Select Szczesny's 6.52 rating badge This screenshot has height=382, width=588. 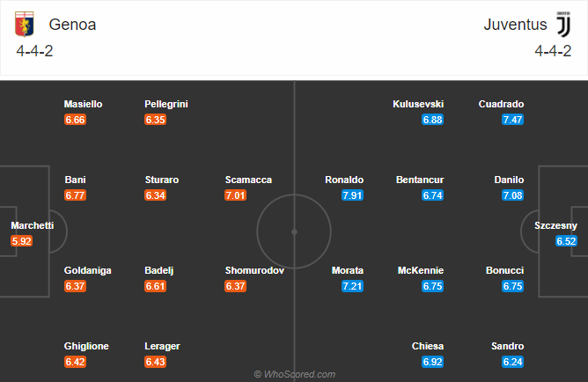point(566,241)
